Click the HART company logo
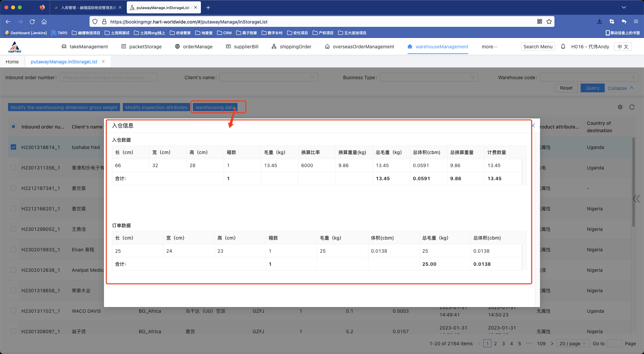This screenshot has height=354, width=644. (15, 47)
